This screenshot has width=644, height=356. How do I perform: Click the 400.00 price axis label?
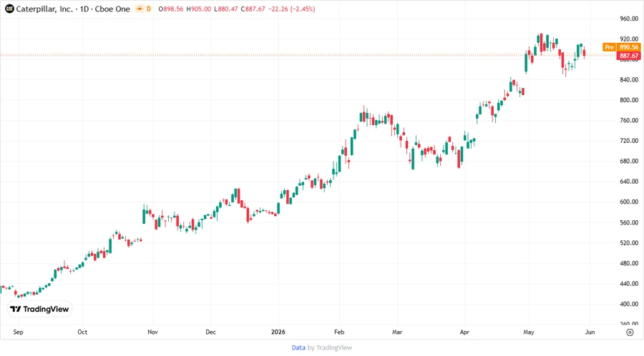[629, 304]
